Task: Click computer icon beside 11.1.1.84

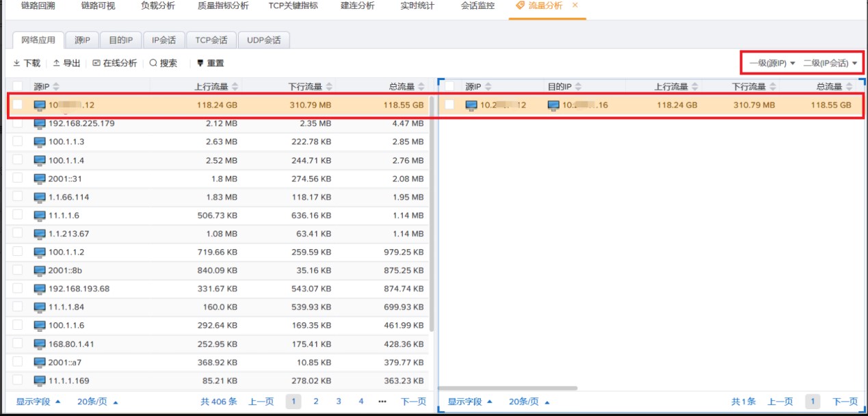Action: coord(40,307)
